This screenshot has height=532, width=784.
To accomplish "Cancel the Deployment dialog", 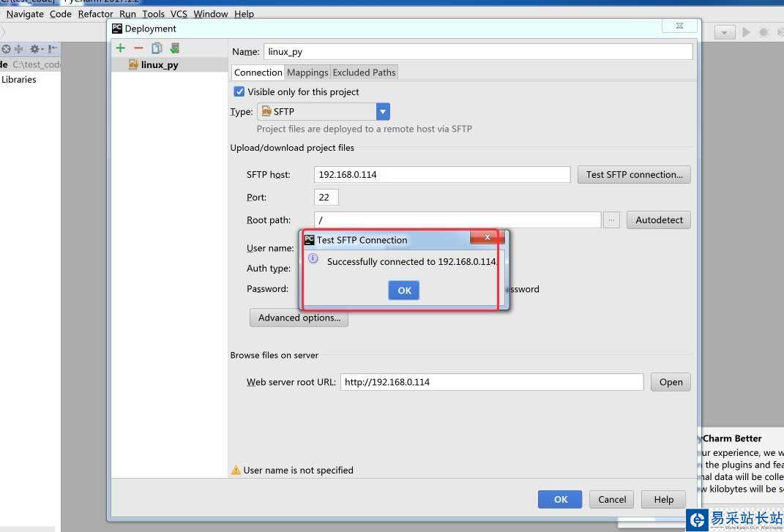I will point(611,500).
